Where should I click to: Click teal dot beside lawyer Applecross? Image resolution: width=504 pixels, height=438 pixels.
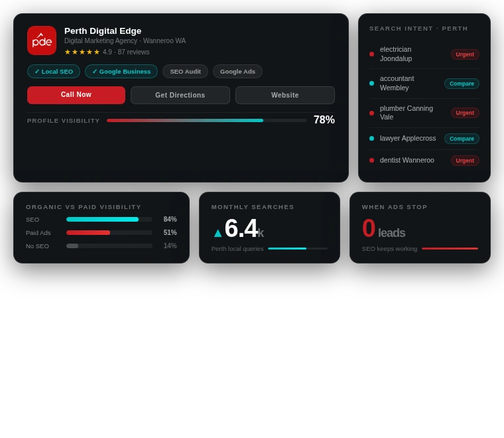pos(371,139)
